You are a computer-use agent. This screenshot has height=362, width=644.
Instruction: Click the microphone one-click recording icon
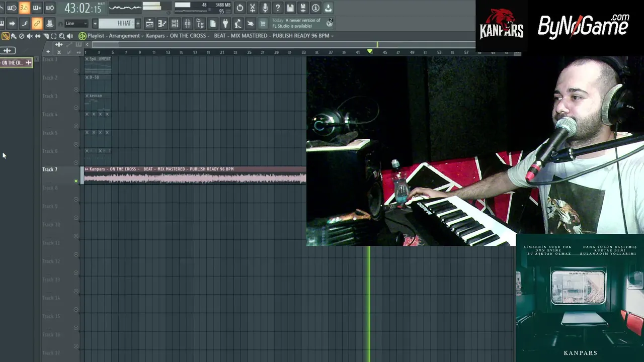click(x=265, y=8)
